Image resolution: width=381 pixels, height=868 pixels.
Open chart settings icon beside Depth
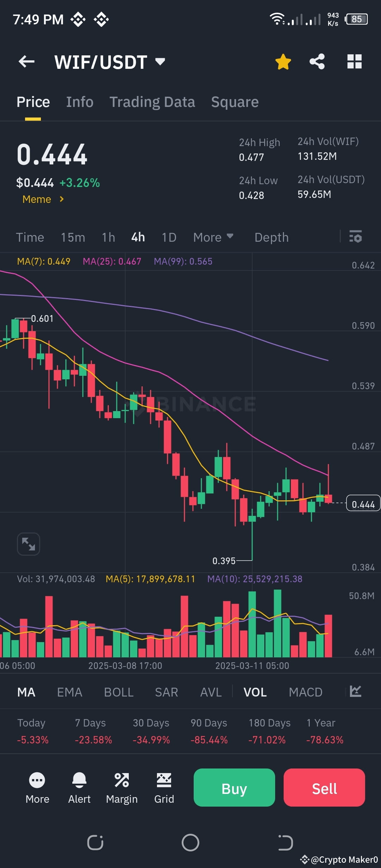click(356, 237)
